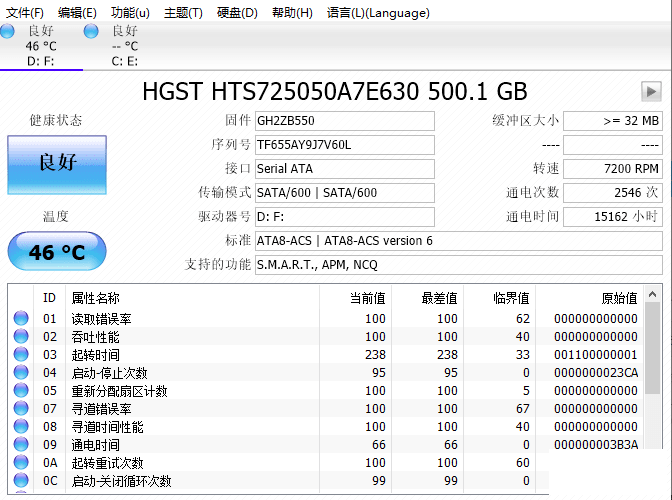Viewport: 672px width, 500px height.
Task: Select attribute name 起转时间
Action: (96, 355)
